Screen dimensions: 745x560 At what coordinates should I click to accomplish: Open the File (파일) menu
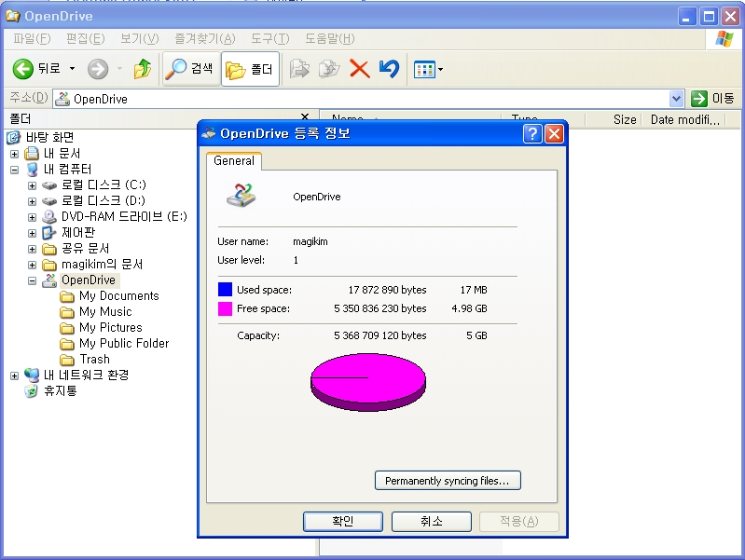coord(32,38)
